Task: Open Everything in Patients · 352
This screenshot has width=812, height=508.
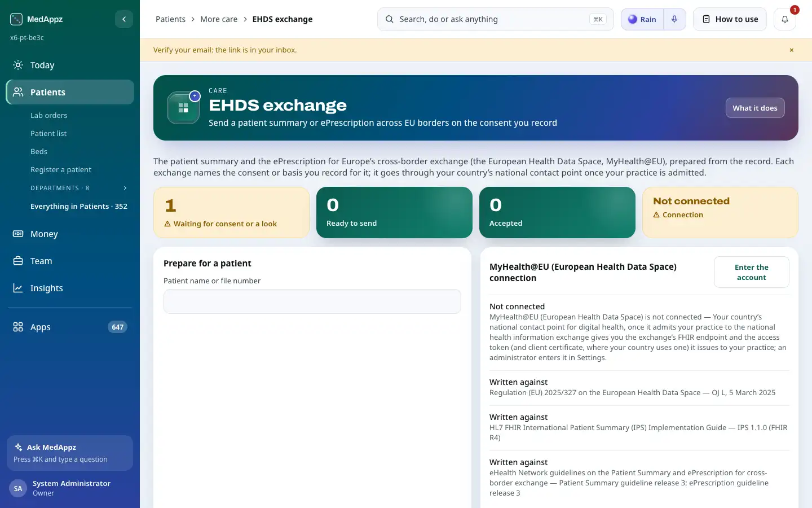Action: (79, 206)
